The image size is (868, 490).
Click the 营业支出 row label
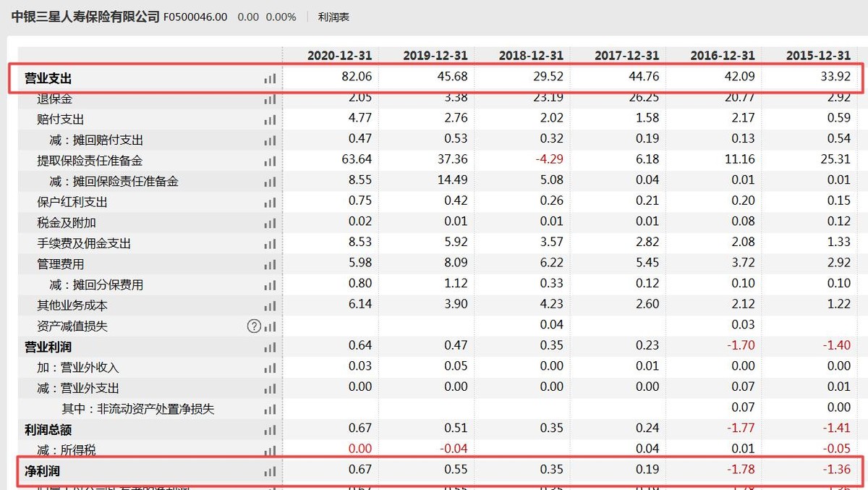(x=48, y=78)
